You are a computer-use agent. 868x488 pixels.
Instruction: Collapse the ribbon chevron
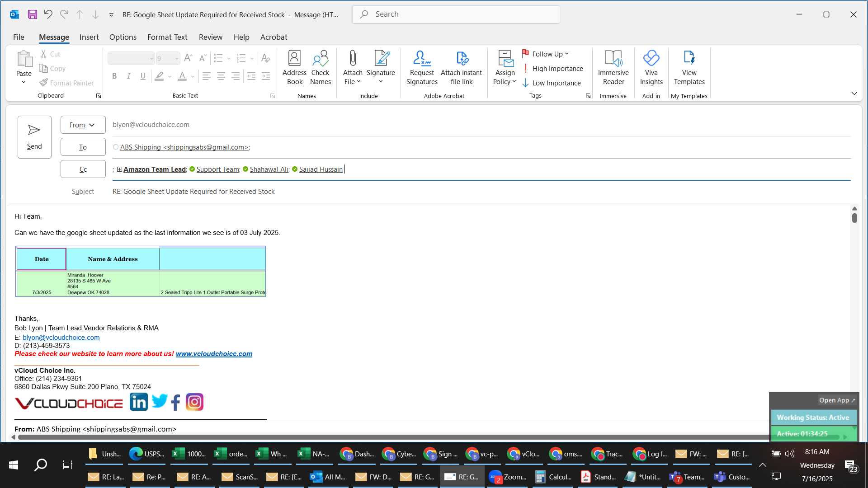click(x=854, y=94)
